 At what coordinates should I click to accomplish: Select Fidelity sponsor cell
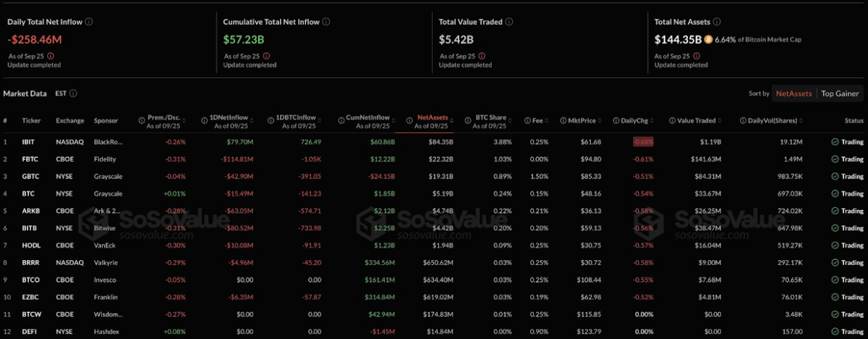click(106, 159)
